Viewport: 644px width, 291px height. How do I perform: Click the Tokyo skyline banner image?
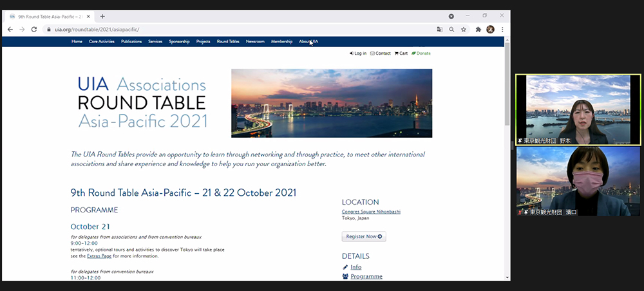click(332, 103)
